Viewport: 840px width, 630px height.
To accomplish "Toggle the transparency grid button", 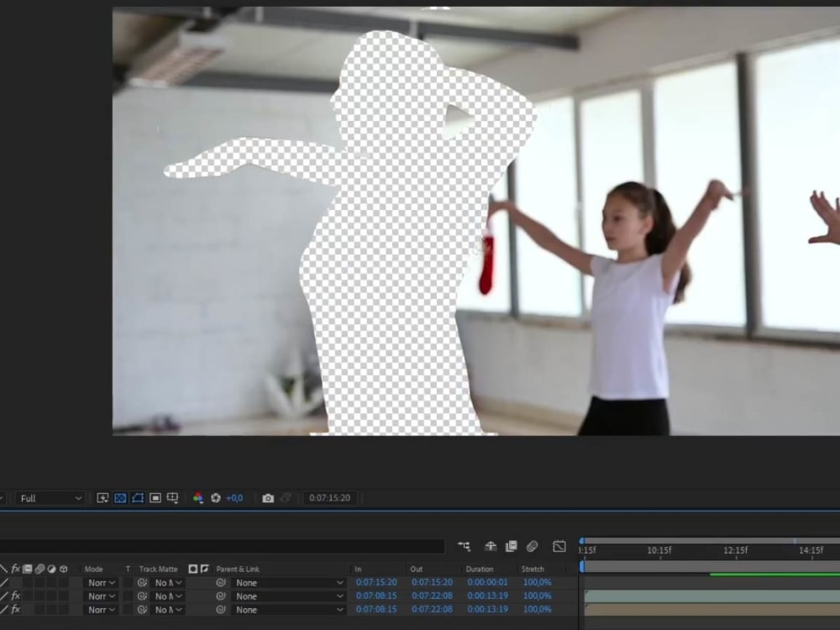I will point(120,498).
